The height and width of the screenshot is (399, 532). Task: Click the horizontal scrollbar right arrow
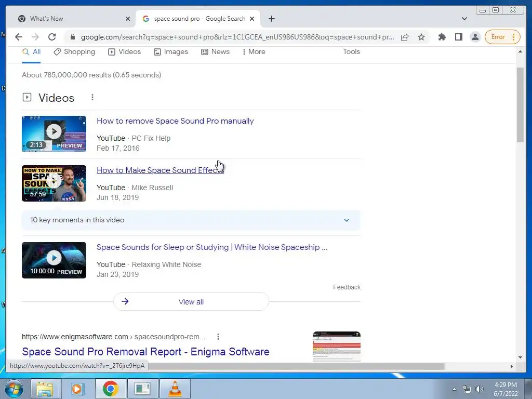point(512,366)
